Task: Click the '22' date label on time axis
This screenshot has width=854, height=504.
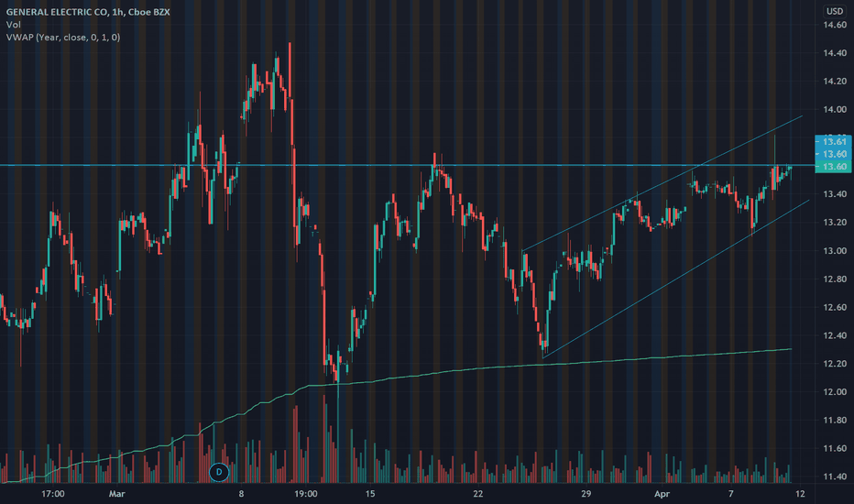Action: (477, 494)
